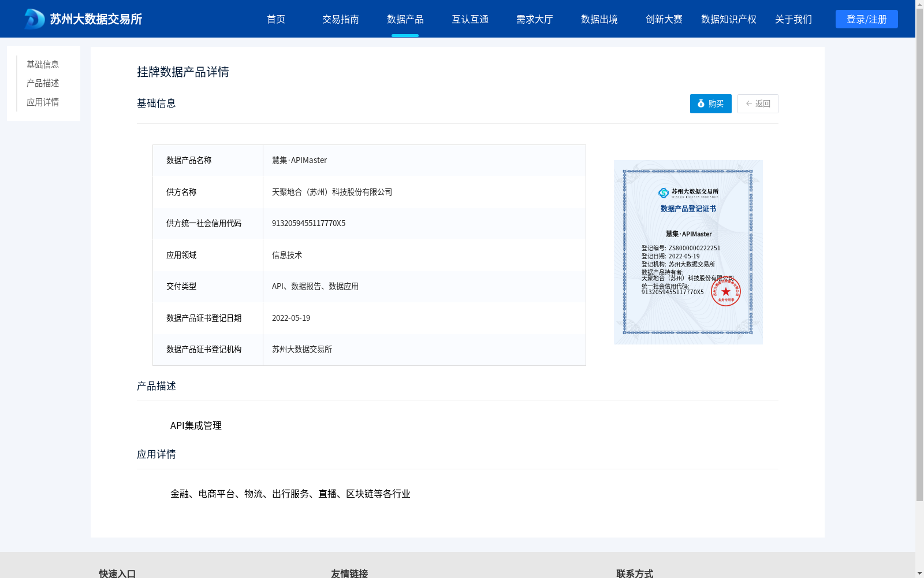Click the registration date 2022-05-19 in the table

pyautogui.click(x=291, y=318)
